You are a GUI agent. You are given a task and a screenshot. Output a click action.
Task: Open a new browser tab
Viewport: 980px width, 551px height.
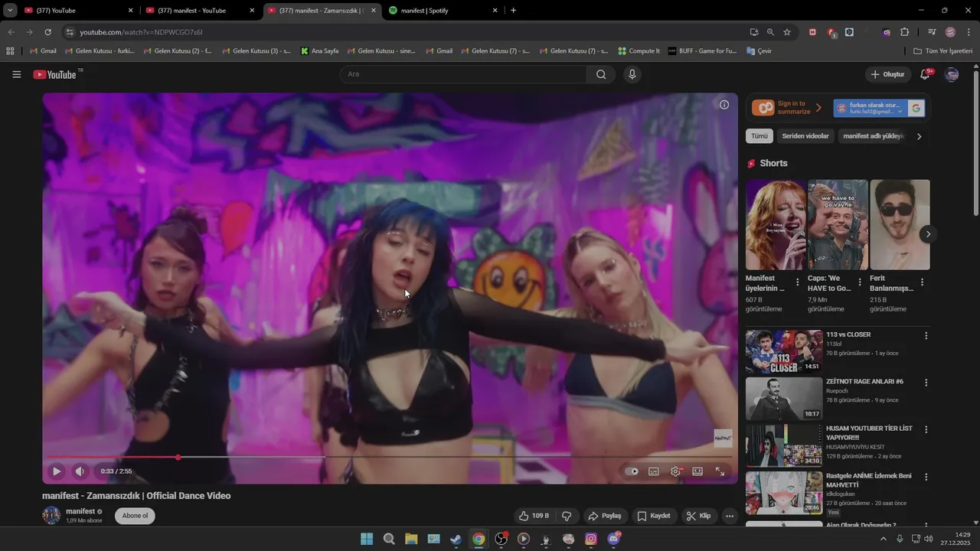click(x=513, y=11)
